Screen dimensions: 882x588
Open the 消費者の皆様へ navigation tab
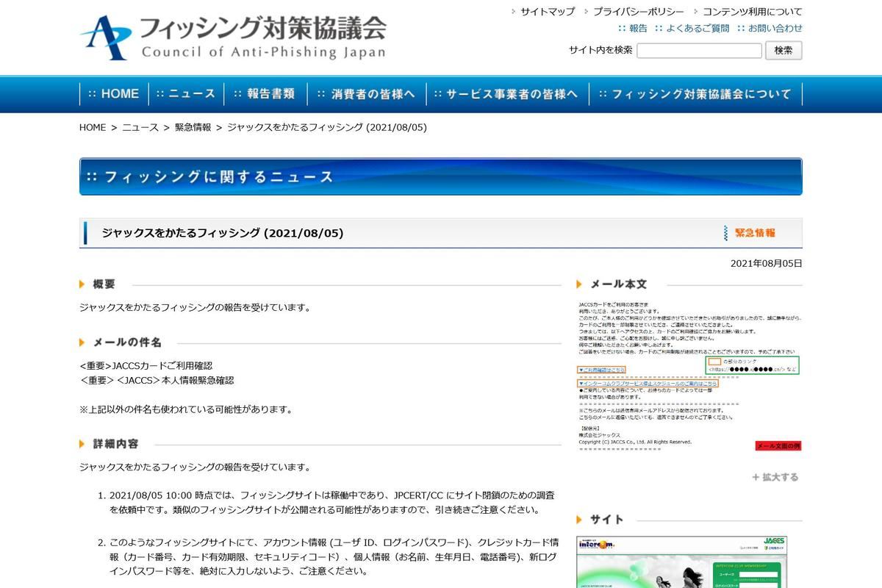click(x=366, y=94)
